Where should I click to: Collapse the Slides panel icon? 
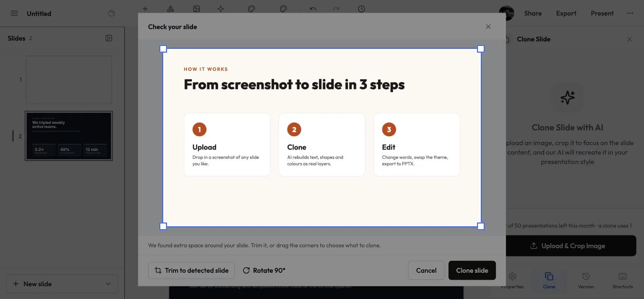click(x=109, y=38)
